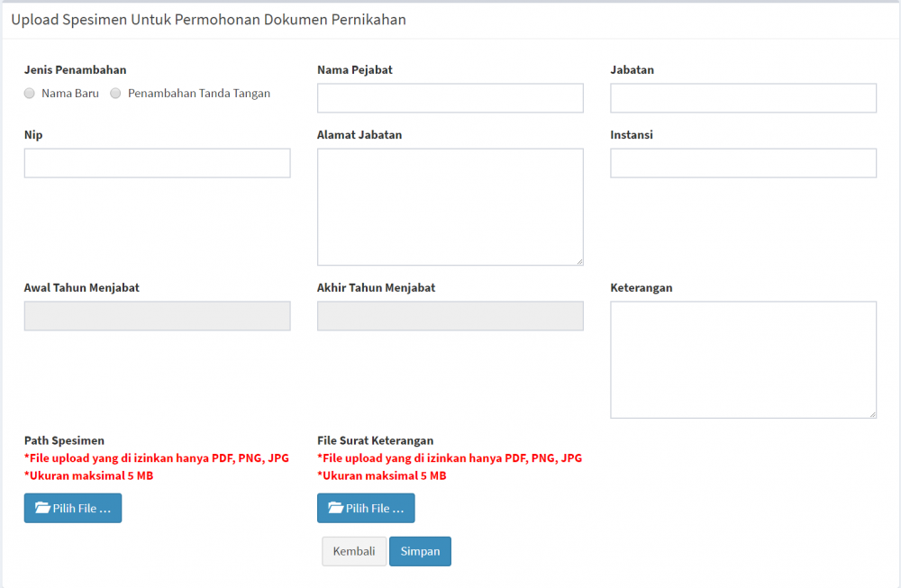Click the Nama Pejabat text field
Viewport: 901px width, 588px height.
coord(450,98)
